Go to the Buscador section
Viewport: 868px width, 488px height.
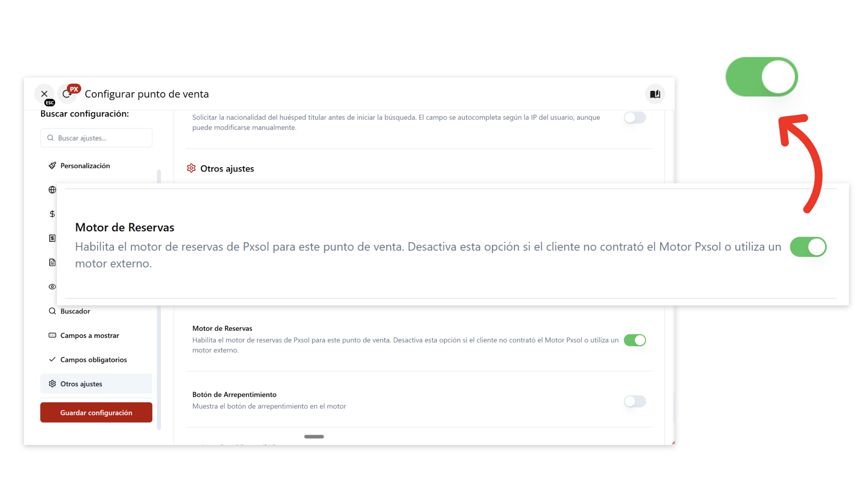click(x=75, y=311)
